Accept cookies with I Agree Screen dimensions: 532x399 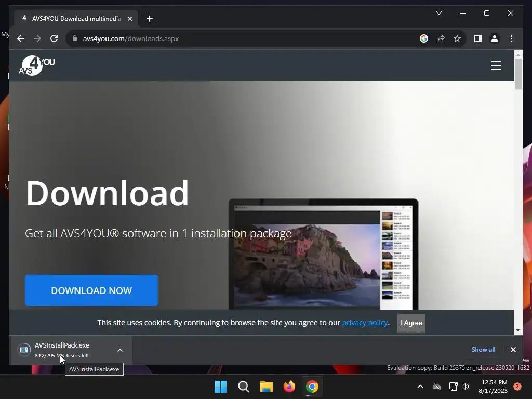click(411, 323)
